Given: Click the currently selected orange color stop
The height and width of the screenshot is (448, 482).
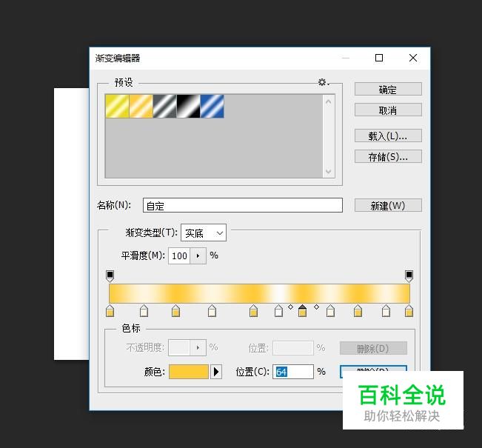Looking at the screenshot, I should click(x=303, y=311).
